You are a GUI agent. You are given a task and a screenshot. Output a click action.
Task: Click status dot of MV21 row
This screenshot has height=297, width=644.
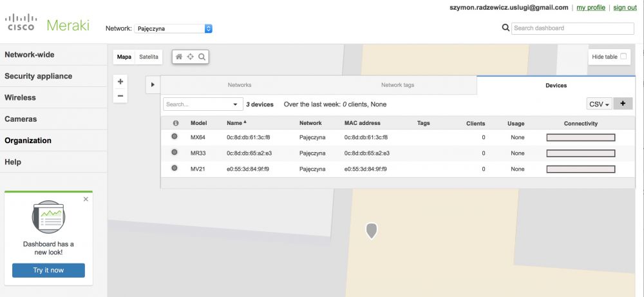tap(174, 168)
